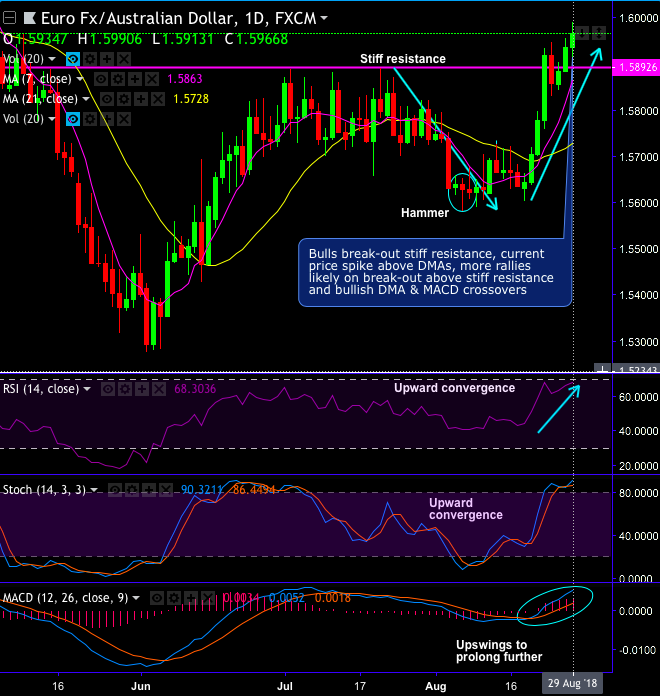Viewport: 660px width, 696px height.
Task: Select the Hammer text annotation
Action: [x=425, y=213]
